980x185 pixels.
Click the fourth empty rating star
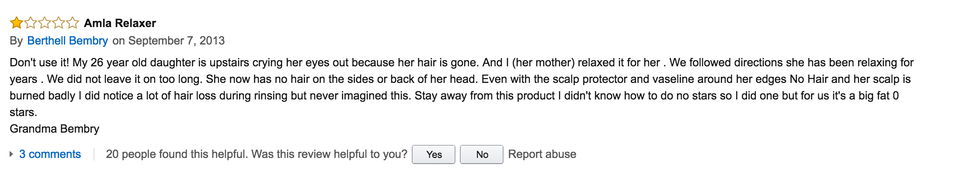[59, 23]
